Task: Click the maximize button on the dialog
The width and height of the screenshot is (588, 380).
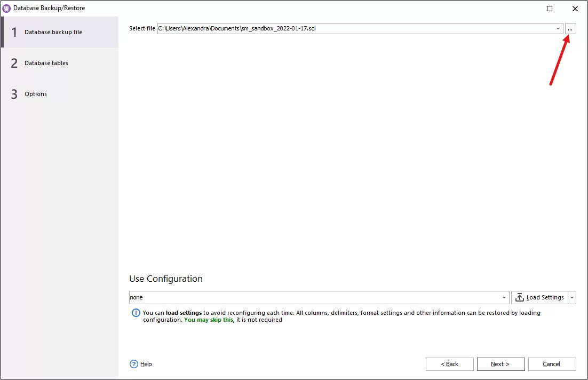Action: point(550,9)
